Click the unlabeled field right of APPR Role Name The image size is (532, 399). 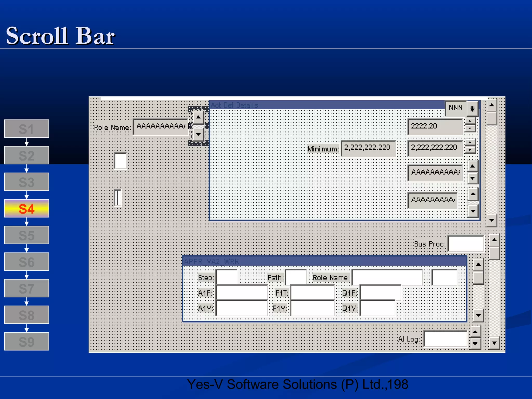point(444,277)
